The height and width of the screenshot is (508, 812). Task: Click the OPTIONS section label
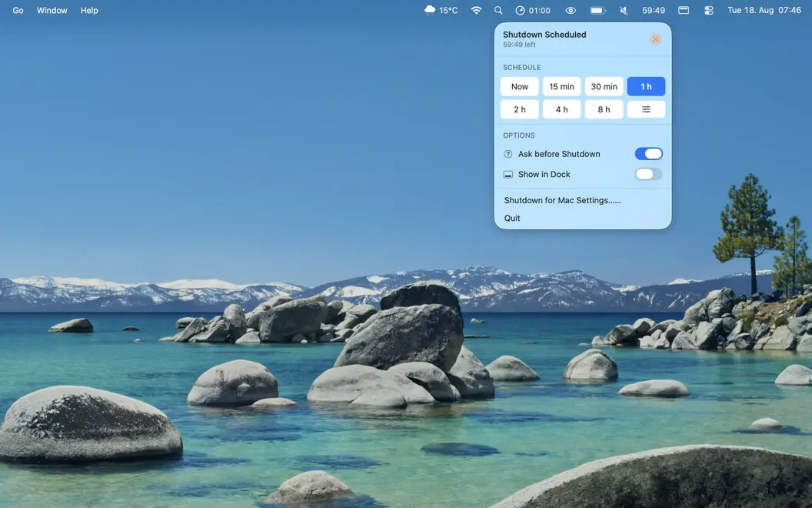(518, 135)
